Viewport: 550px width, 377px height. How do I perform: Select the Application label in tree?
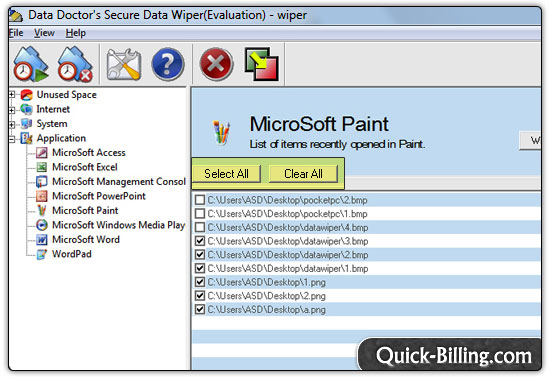click(x=61, y=138)
